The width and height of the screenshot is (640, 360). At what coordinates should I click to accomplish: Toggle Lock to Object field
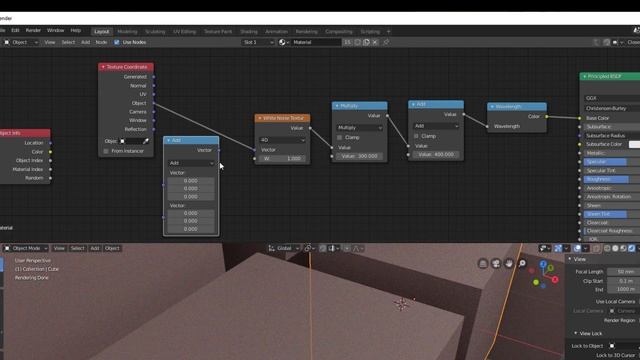[x=623, y=346]
